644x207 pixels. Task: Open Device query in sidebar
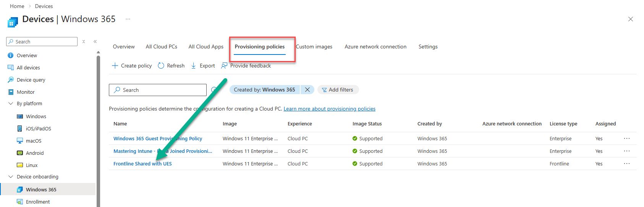[x=31, y=80]
